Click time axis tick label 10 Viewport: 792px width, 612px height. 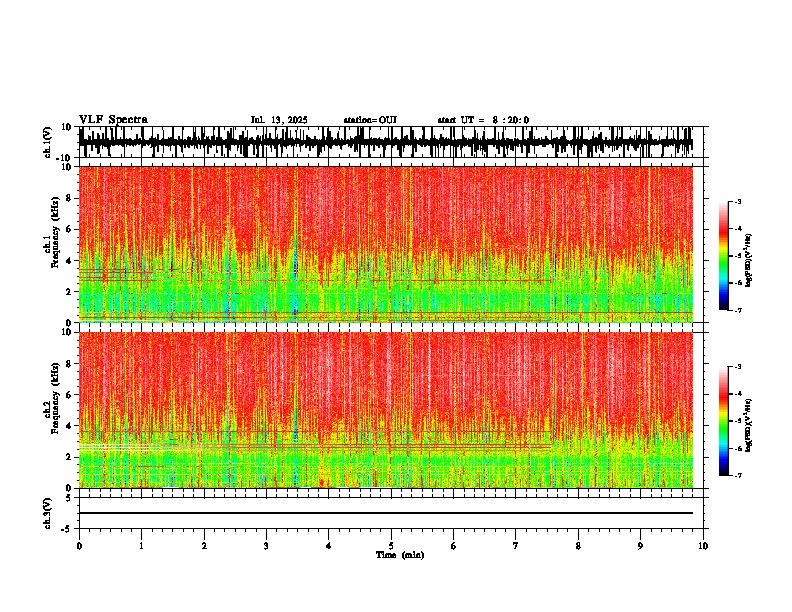tap(703, 546)
